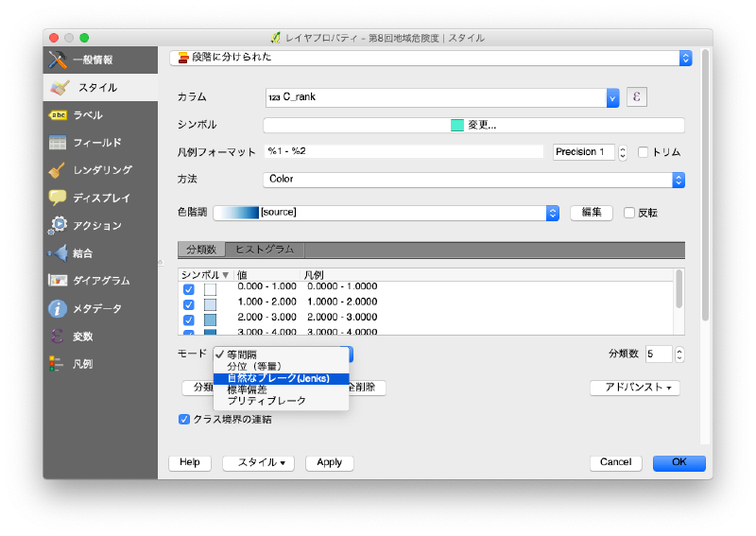Open the カラム C_rank column dropdown
The image size is (756, 536).
[x=442, y=98]
